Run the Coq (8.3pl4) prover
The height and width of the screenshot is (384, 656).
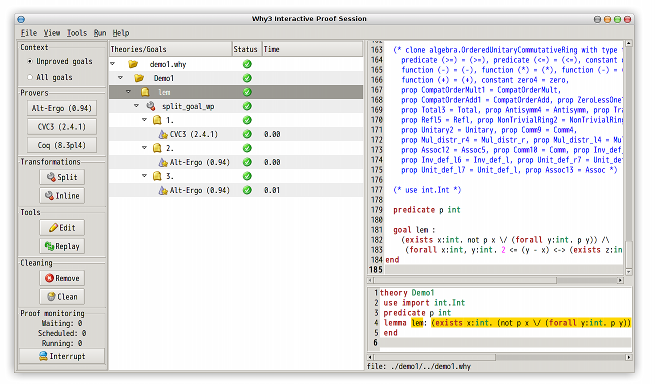coord(62,145)
